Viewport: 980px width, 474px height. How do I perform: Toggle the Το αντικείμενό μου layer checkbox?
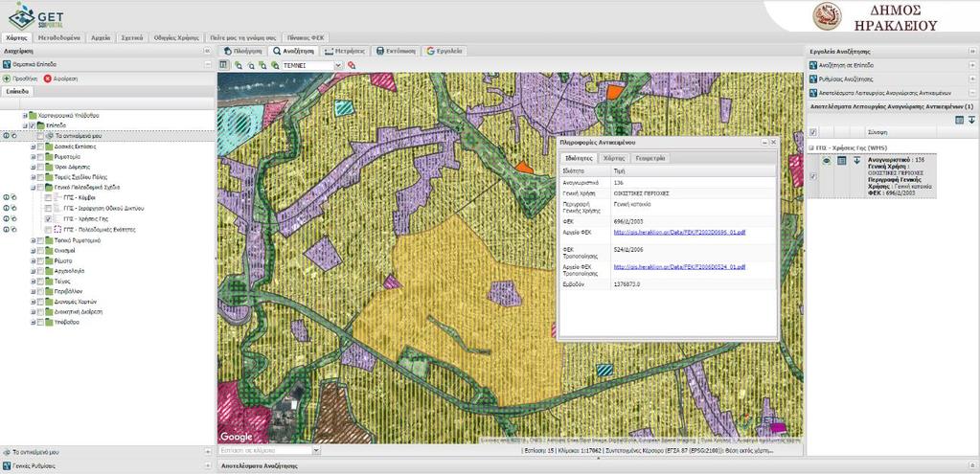(40, 136)
